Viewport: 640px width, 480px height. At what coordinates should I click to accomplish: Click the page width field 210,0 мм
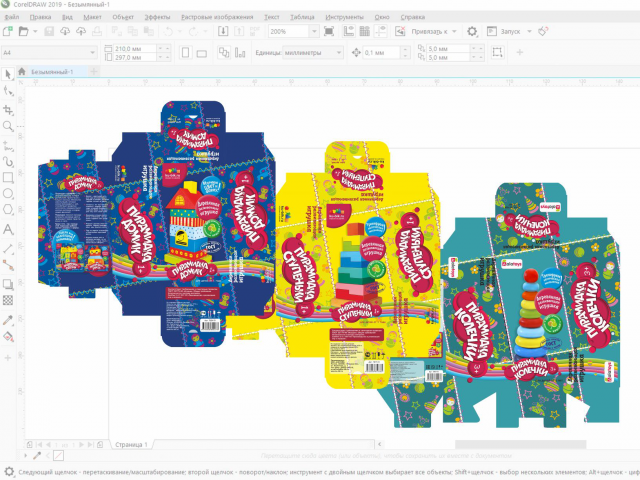click(x=135, y=48)
